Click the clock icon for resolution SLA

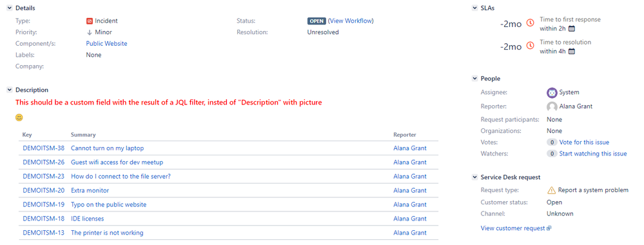pos(531,46)
